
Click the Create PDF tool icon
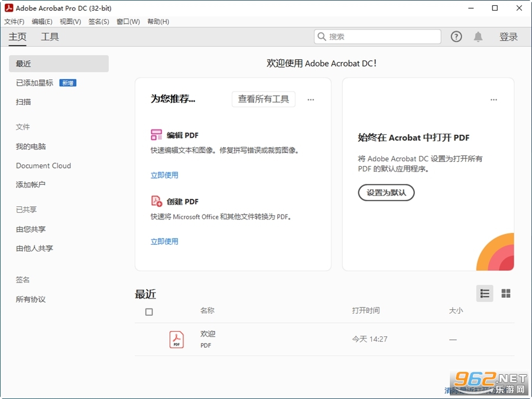[x=157, y=201]
